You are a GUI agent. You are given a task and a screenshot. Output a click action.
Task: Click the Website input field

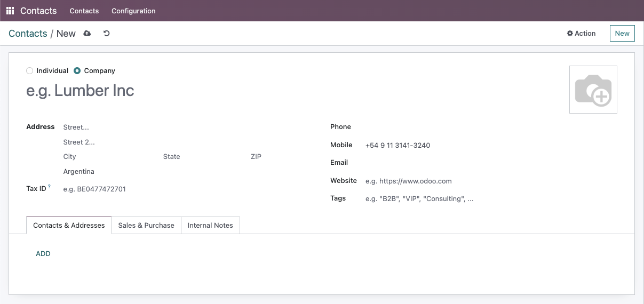point(491,181)
